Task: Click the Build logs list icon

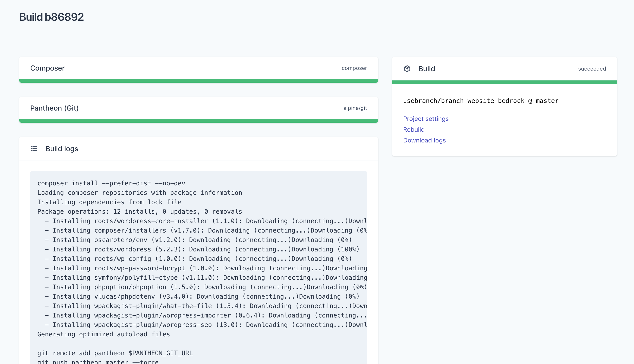Action: 34,149
